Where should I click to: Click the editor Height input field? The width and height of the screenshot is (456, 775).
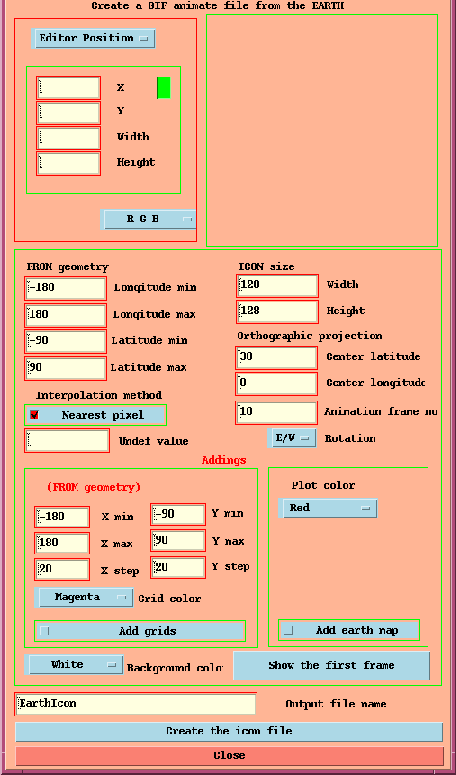coord(69,164)
